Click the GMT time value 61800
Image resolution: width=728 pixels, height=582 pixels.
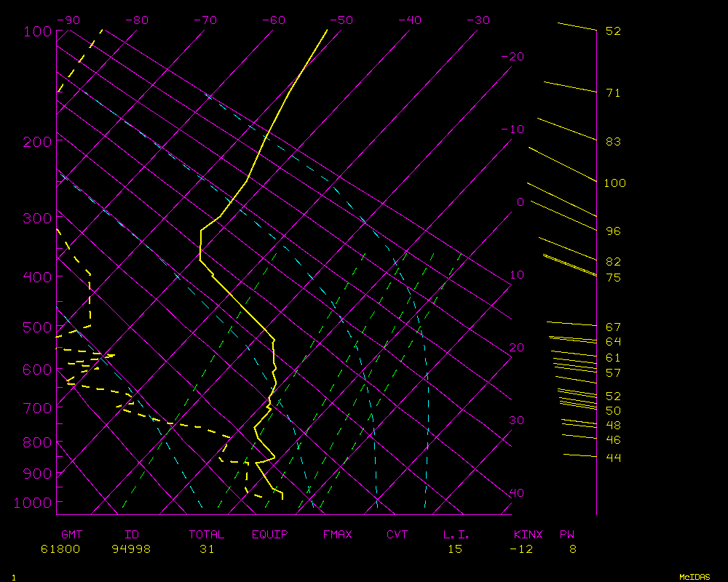(60, 549)
